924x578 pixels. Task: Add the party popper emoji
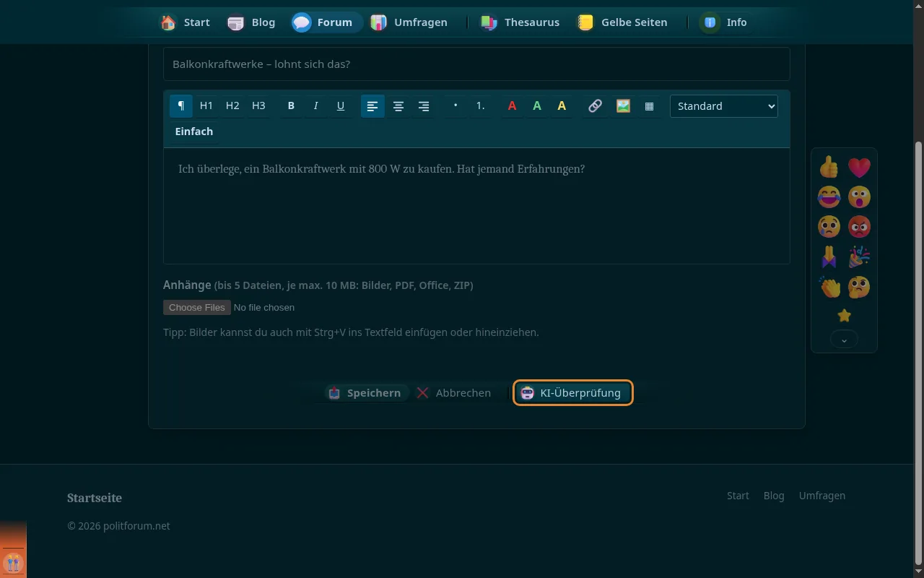pyautogui.click(x=859, y=257)
